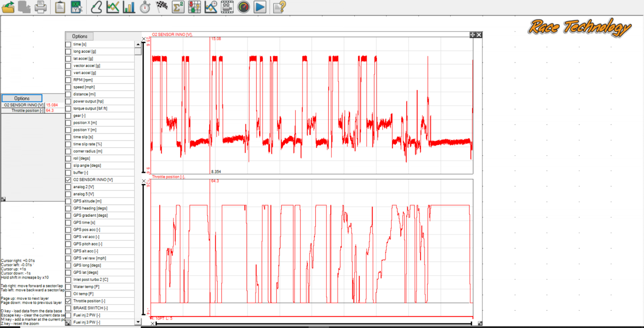
Task: Open the help question mark icon
Action: tap(279, 7)
